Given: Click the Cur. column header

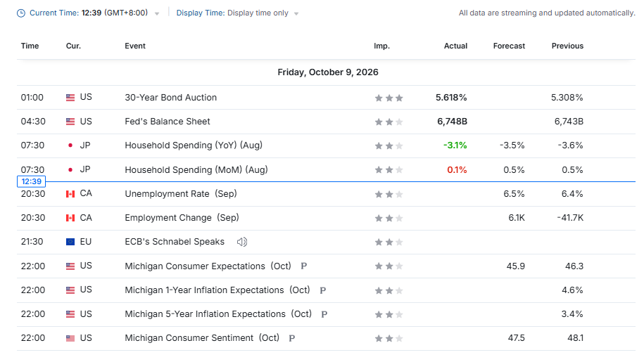Looking at the screenshot, I should (x=73, y=46).
